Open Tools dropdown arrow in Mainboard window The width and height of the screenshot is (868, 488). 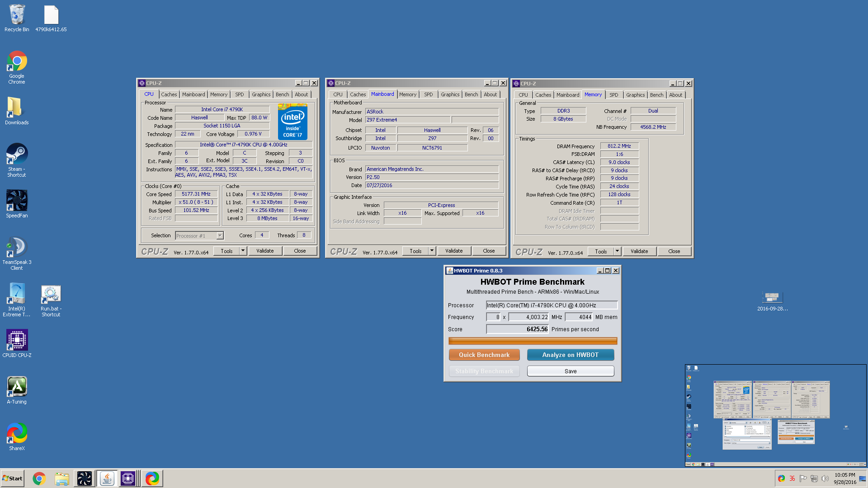coord(432,251)
